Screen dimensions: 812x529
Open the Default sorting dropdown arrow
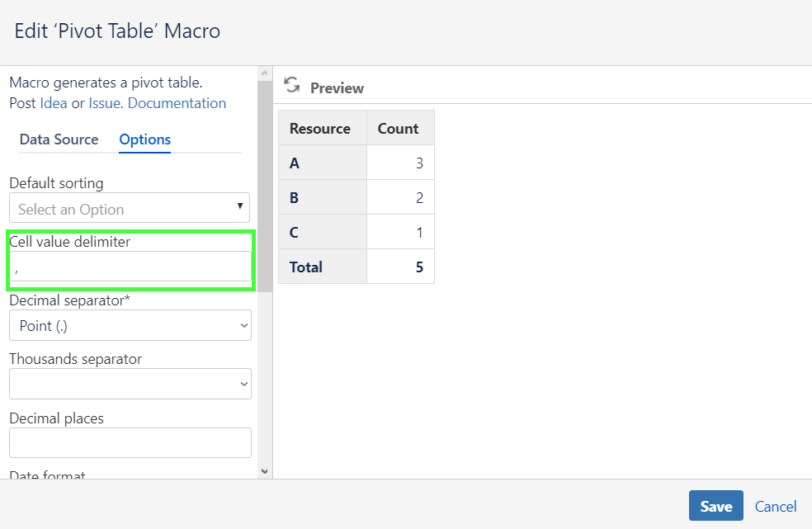(241, 207)
